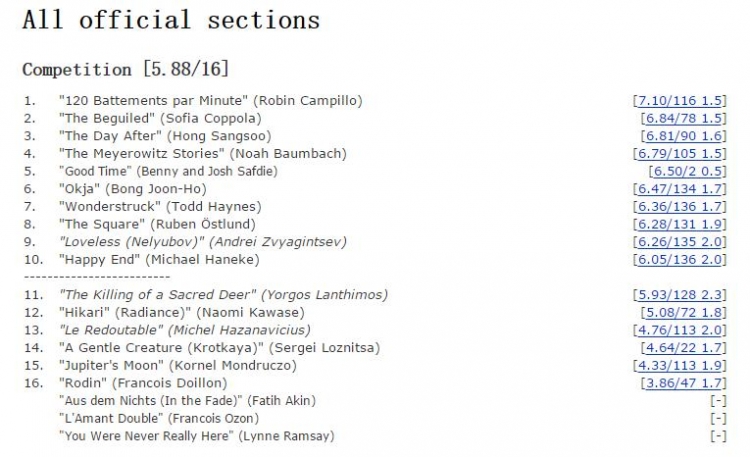Open Wonderstruck score 6.36/136 1.7

[x=680, y=207]
